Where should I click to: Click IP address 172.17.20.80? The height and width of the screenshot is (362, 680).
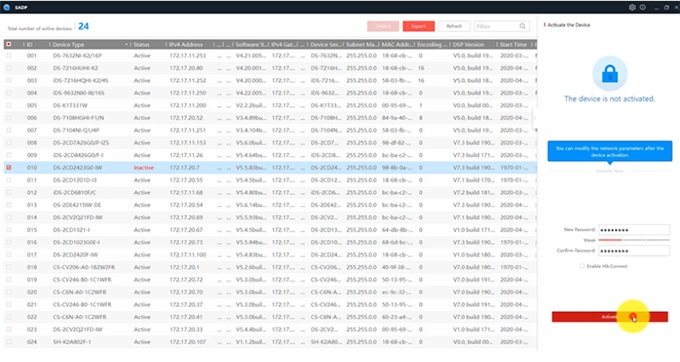[186, 68]
